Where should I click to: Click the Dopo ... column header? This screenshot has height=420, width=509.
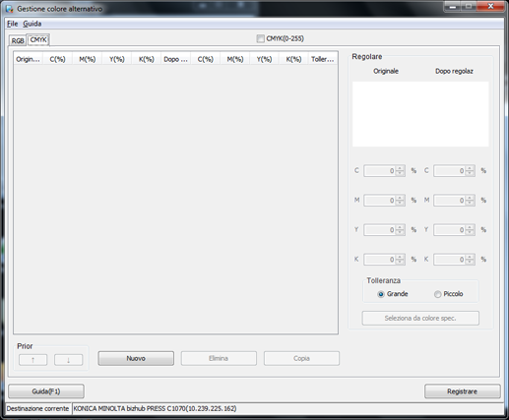[176, 59]
